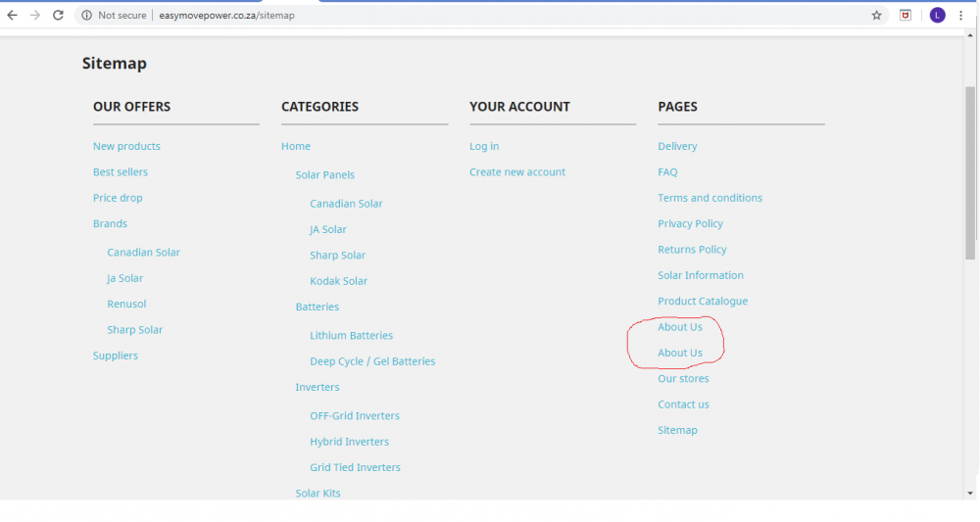The image size is (980, 522).
Task: Click scrollbar up arrow
Action: [970, 35]
